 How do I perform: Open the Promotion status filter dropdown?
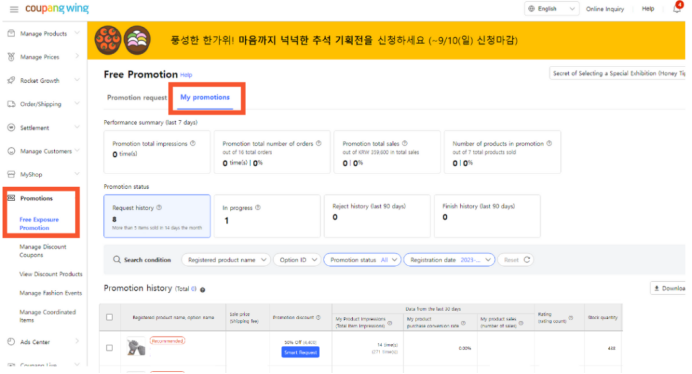click(x=362, y=260)
